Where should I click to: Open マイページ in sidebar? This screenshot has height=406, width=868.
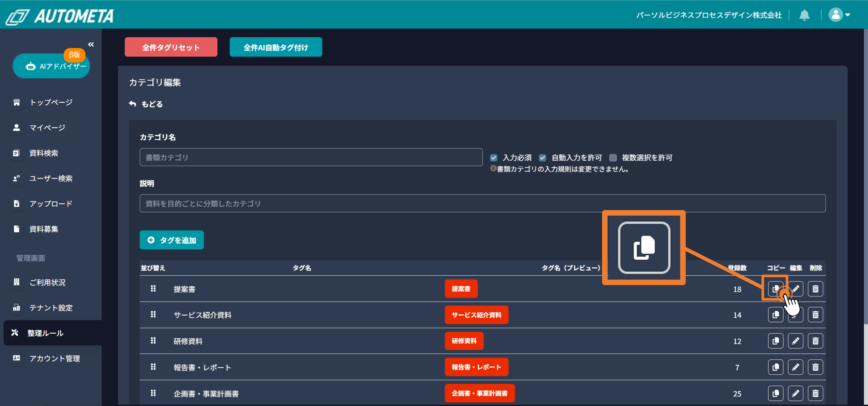tap(47, 128)
